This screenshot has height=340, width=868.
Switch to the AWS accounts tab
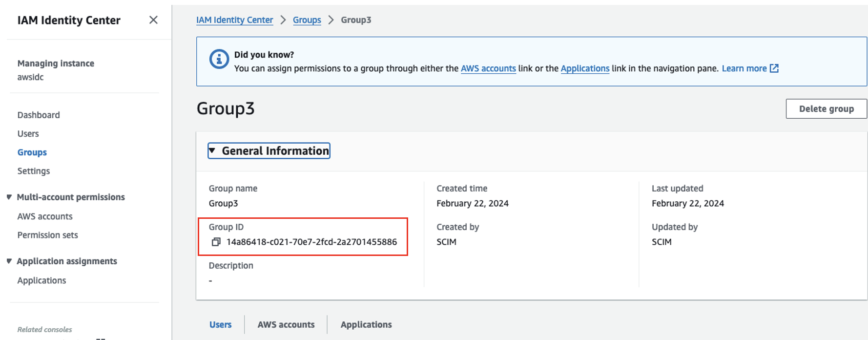[x=286, y=324]
